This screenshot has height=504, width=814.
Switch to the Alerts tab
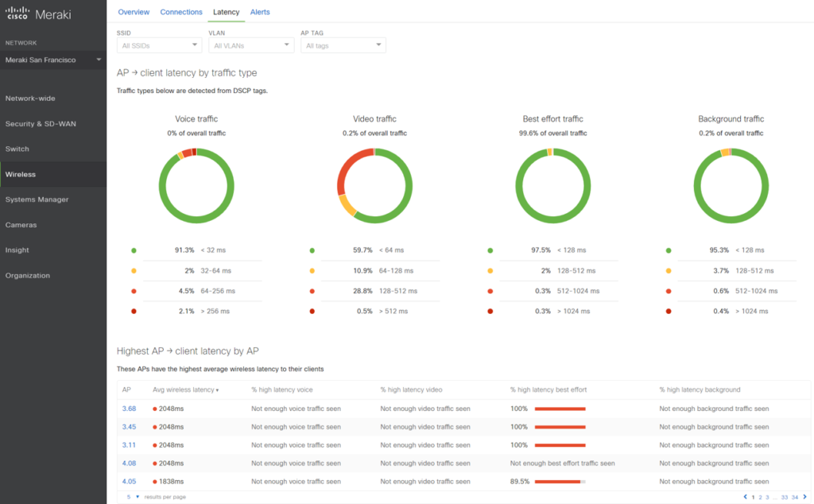pos(260,12)
